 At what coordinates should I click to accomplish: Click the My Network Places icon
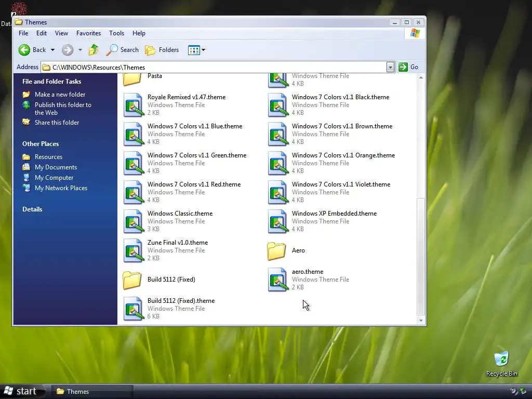coord(26,188)
